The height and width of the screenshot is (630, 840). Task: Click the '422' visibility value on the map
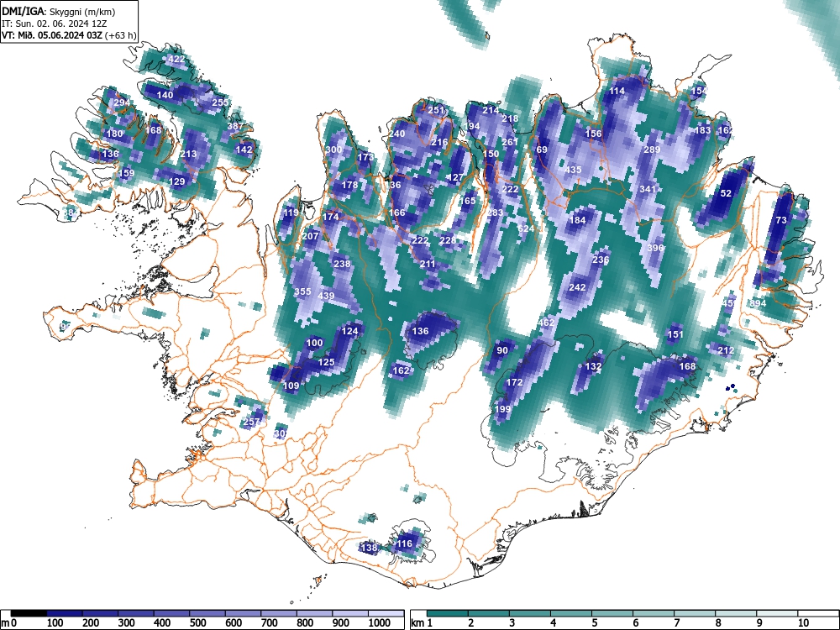(x=176, y=59)
